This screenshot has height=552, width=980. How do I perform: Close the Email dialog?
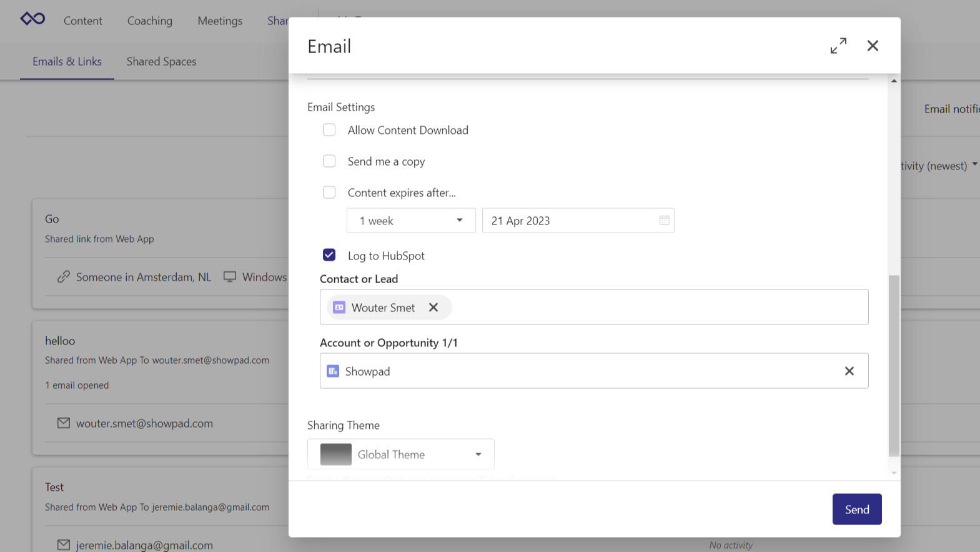(x=873, y=46)
